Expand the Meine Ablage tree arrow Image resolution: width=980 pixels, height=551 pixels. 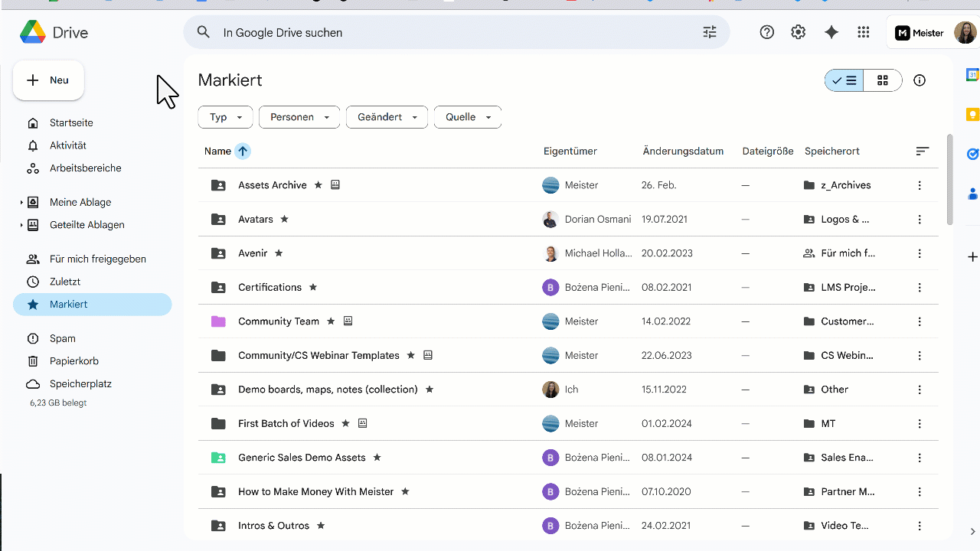(21, 203)
